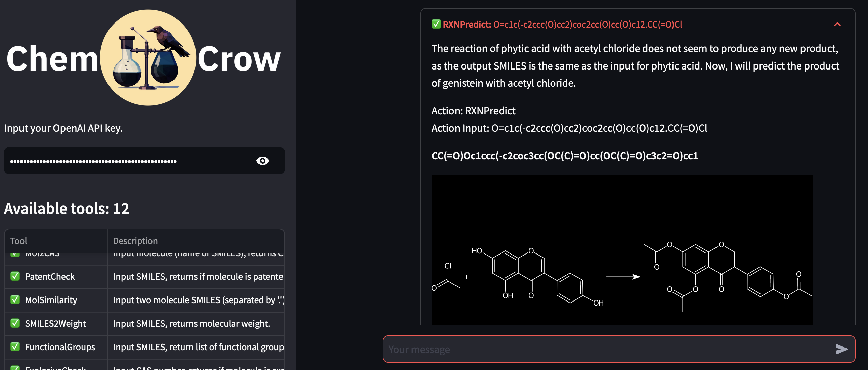Click the OpenAI API key field
The height and width of the screenshot is (370, 868).
(135, 160)
